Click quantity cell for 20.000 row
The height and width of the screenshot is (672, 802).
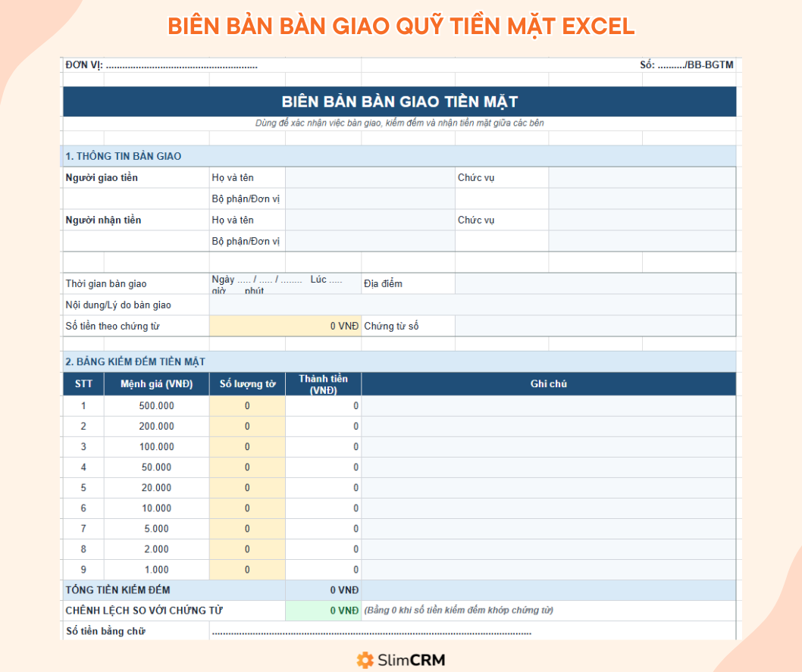tap(248, 487)
